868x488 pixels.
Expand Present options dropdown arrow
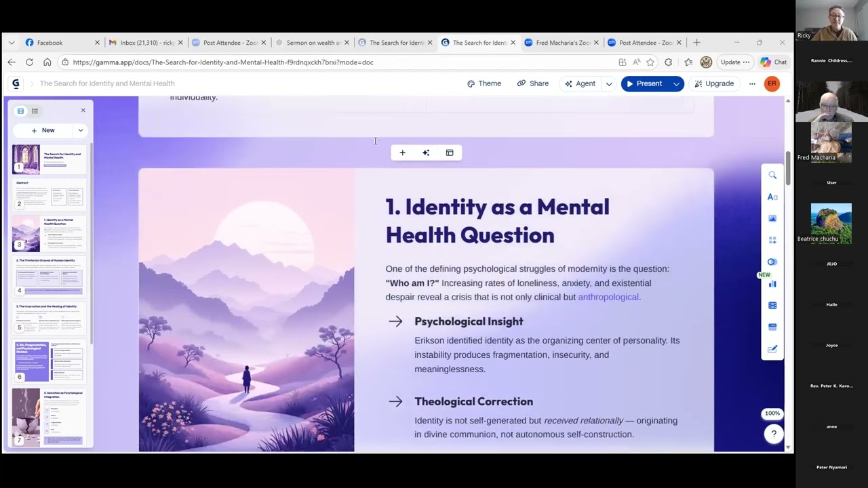click(676, 84)
